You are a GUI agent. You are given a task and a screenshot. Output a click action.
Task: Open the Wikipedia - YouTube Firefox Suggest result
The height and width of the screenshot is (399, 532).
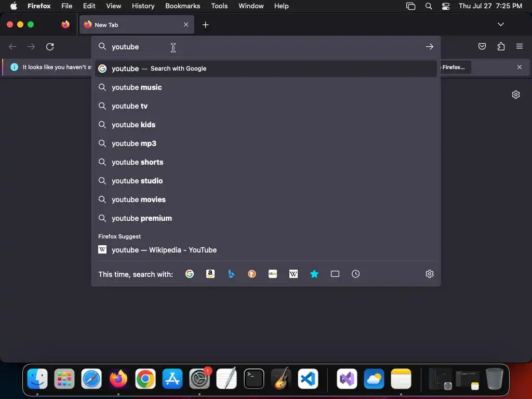click(x=266, y=250)
